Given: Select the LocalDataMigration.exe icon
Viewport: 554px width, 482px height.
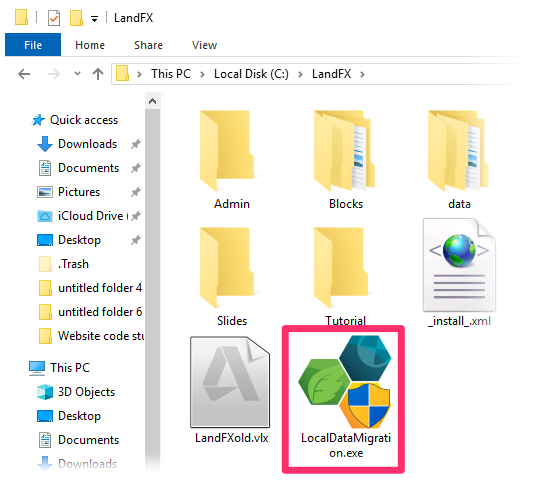Looking at the screenshot, I should tap(345, 381).
